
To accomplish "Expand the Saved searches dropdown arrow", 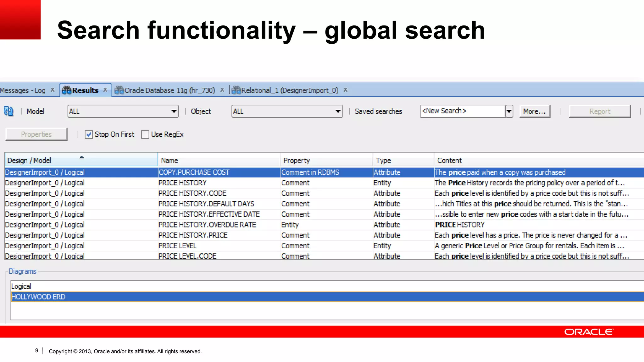I will pos(509,111).
